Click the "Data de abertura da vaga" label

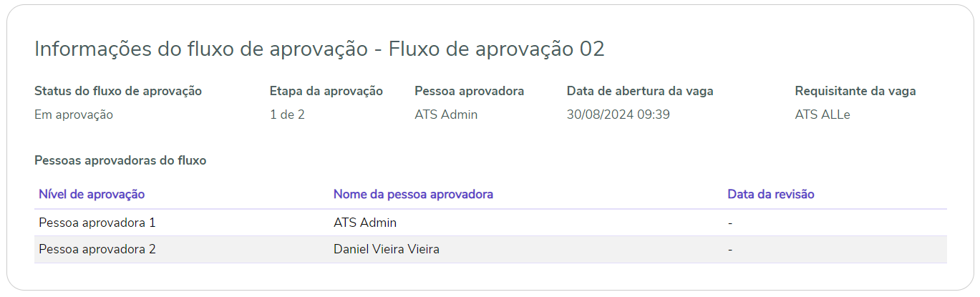640,91
